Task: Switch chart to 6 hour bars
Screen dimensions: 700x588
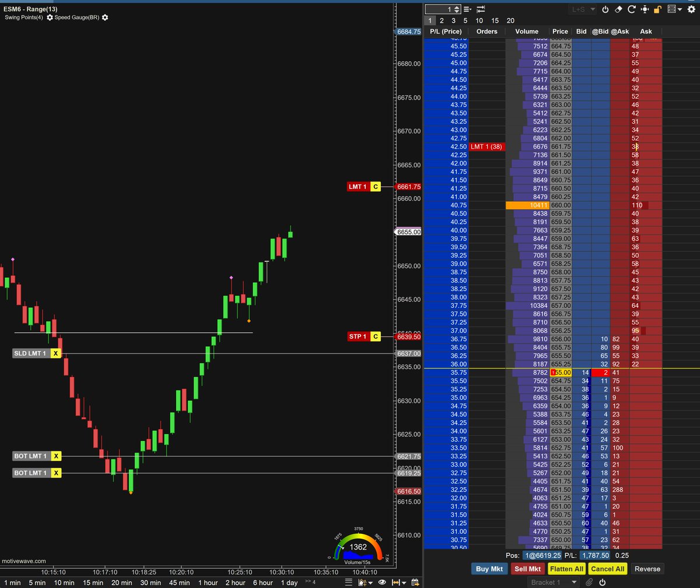Action: (x=262, y=583)
